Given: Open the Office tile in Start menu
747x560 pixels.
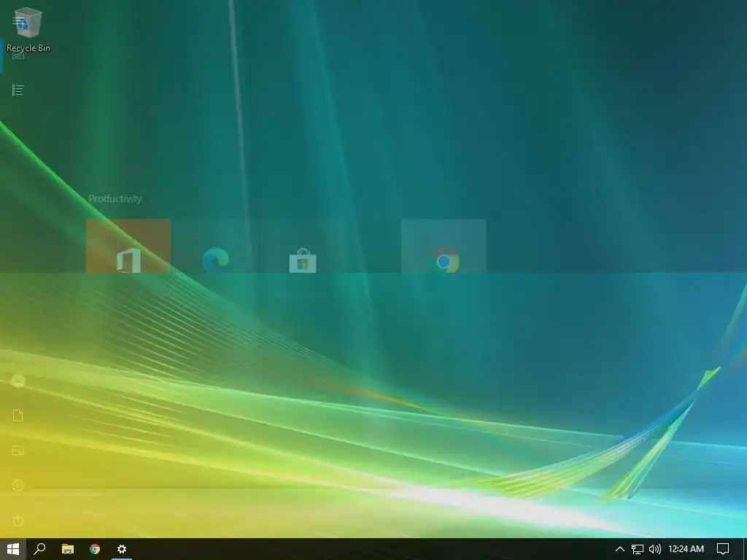Looking at the screenshot, I should [128, 246].
